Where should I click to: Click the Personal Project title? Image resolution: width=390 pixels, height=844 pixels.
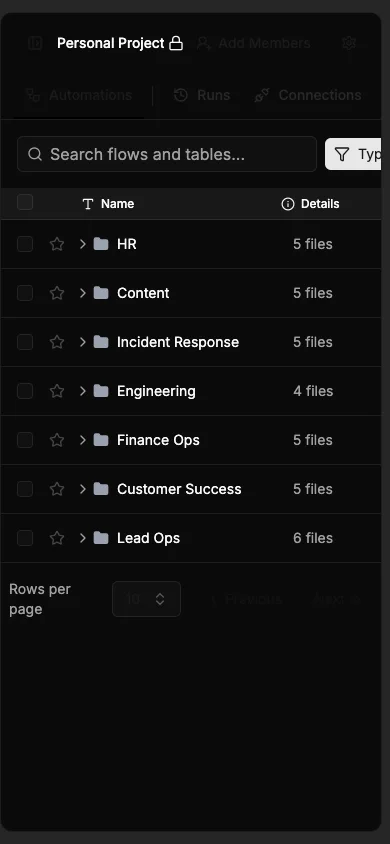coord(110,43)
